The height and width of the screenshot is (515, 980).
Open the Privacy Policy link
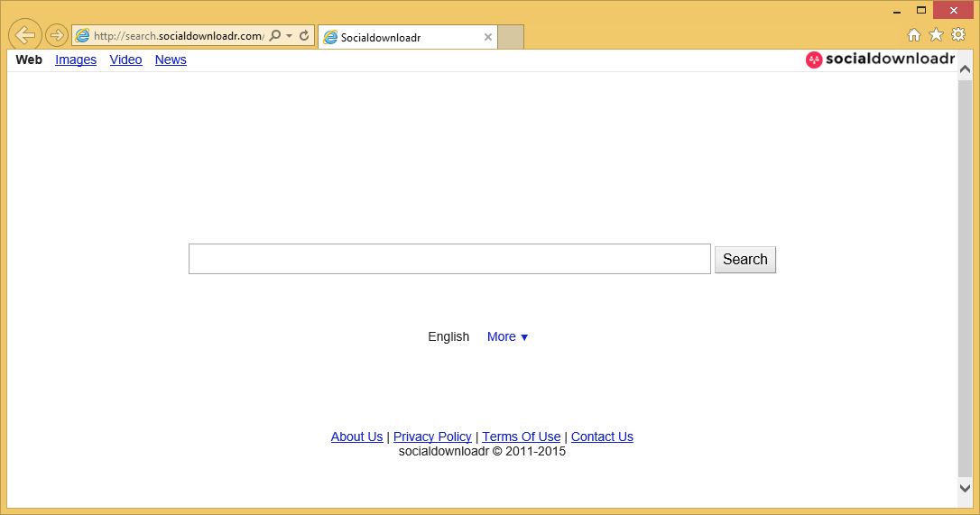point(432,437)
